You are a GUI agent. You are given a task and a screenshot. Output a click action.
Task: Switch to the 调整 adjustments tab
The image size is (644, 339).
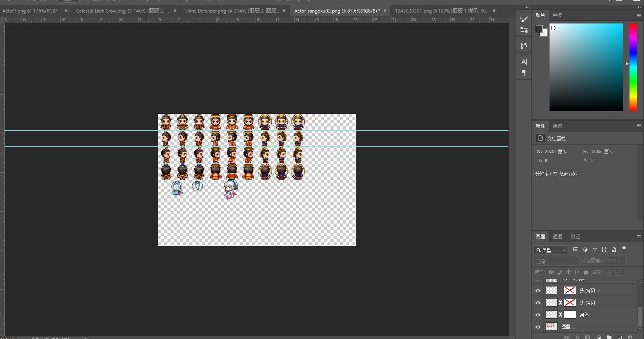pyautogui.click(x=557, y=126)
